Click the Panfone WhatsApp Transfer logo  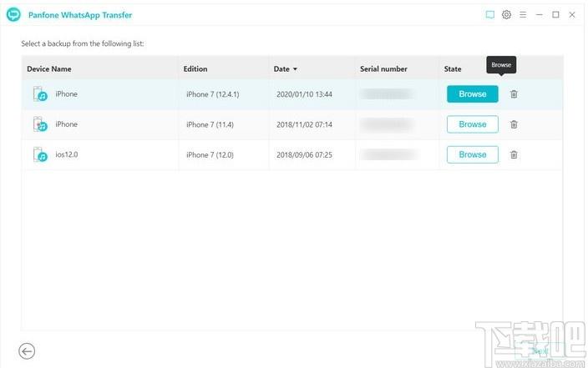click(13, 15)
